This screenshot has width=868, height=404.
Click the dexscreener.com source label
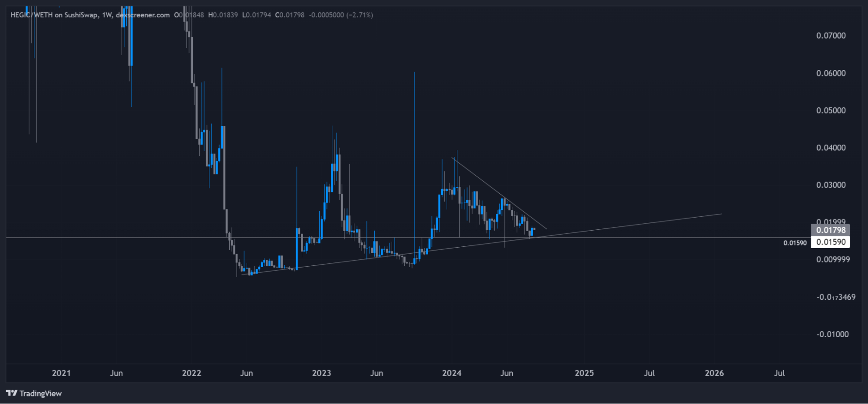click(143, 15)
